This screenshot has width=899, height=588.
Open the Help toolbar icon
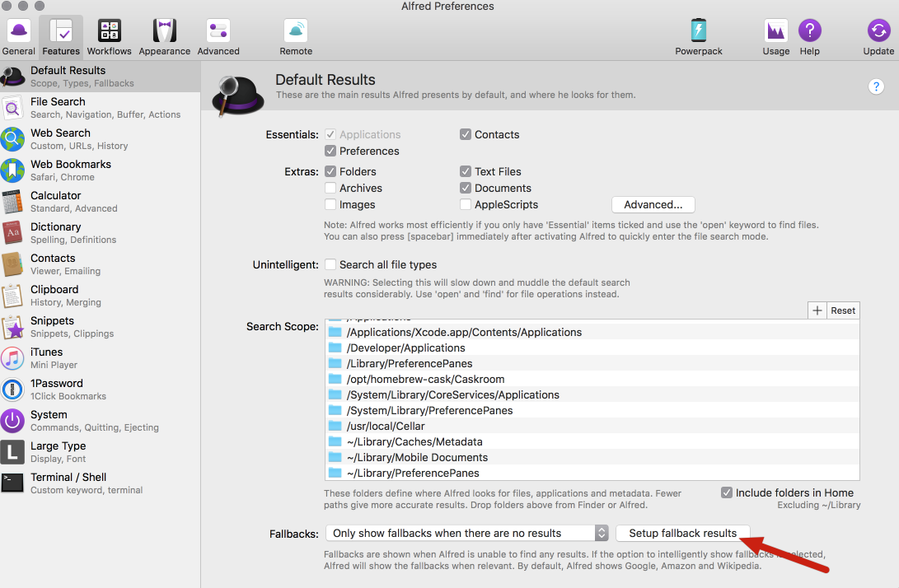(809, 31)
